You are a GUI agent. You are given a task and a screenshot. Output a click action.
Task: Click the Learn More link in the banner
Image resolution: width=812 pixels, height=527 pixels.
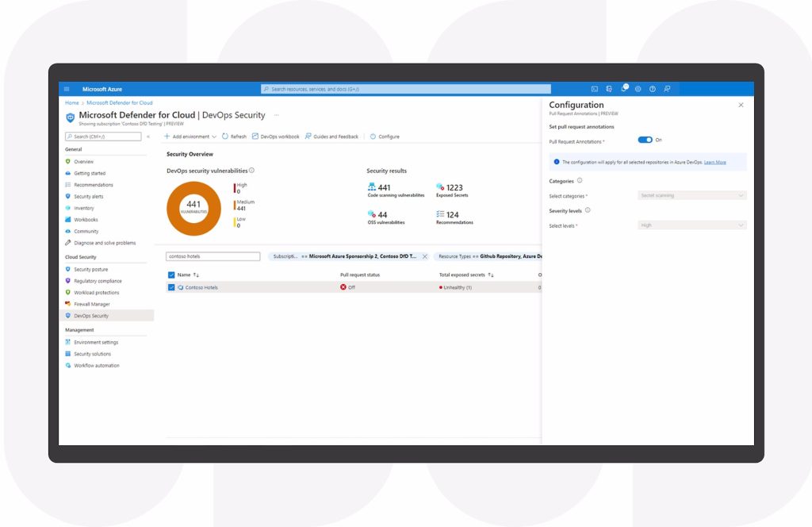[714, 162]
